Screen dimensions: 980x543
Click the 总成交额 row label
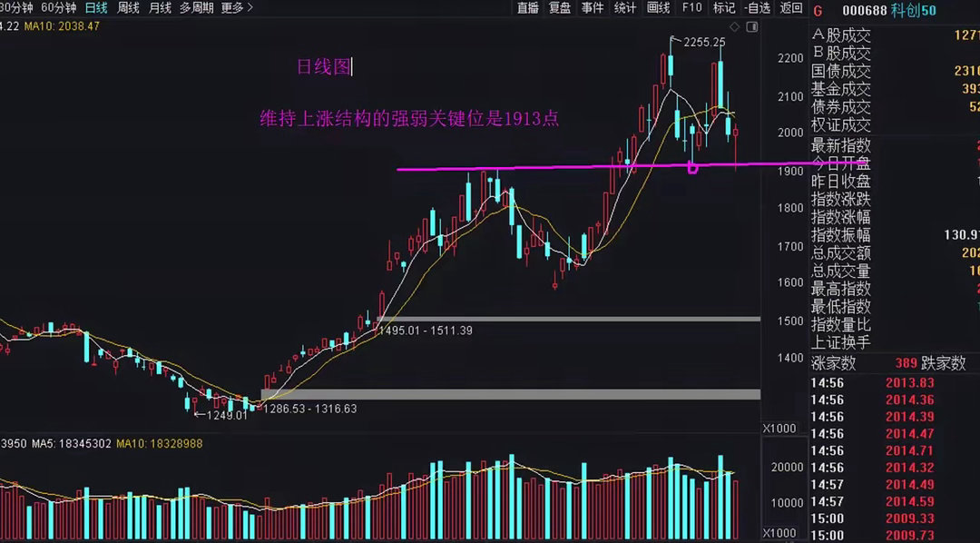pyautogui.click(x=840, y=253)
